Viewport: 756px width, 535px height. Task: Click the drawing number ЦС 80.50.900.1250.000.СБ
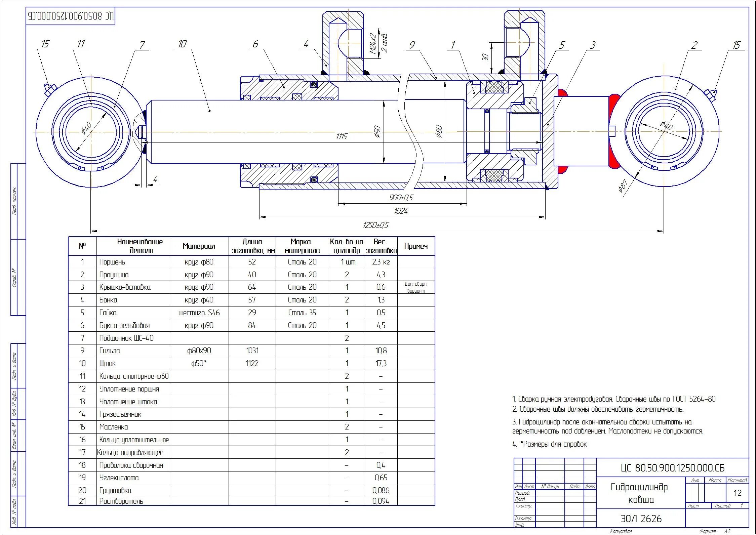pos(672,468)
